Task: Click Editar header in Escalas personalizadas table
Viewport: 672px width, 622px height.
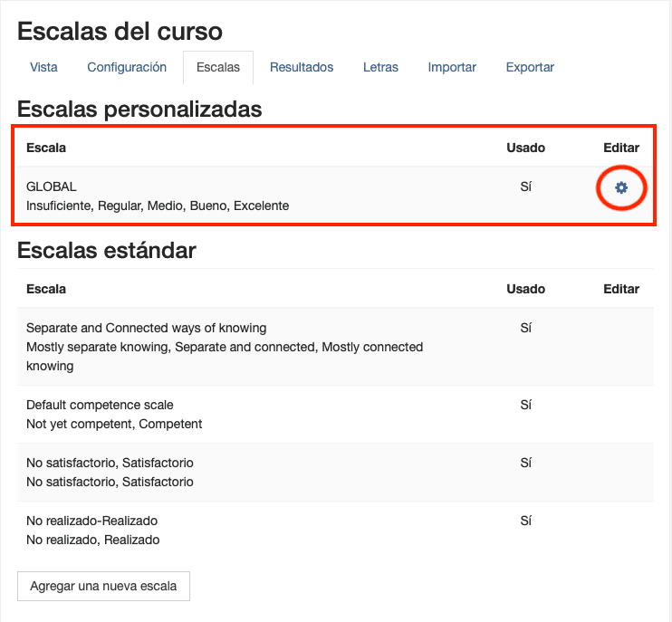Action: pos(621,148)
